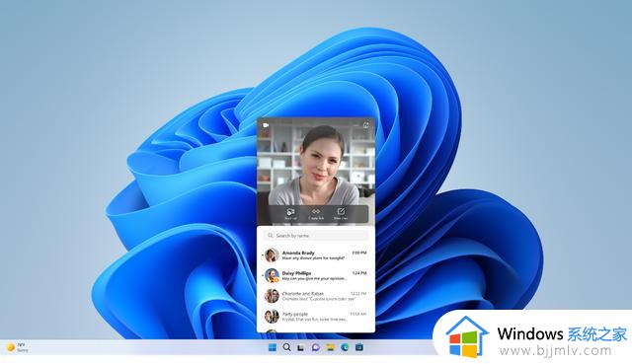Open the weather widget showing Sunny
The height and width of the screenshot is (364, 632).
[x=18, y=347]
